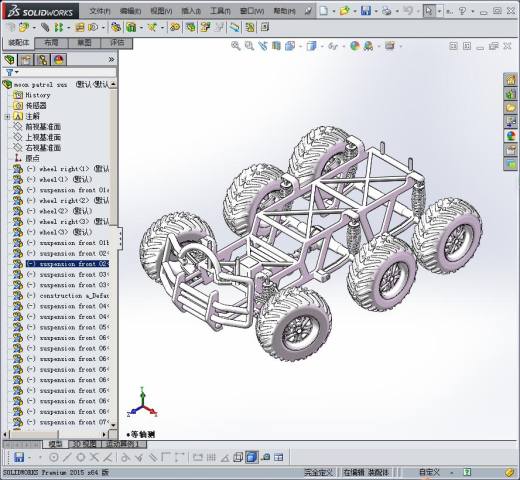Viewport: 520px width, 480px height.
Task: Expand the 注解 annotations tree node
Action: 7,117
